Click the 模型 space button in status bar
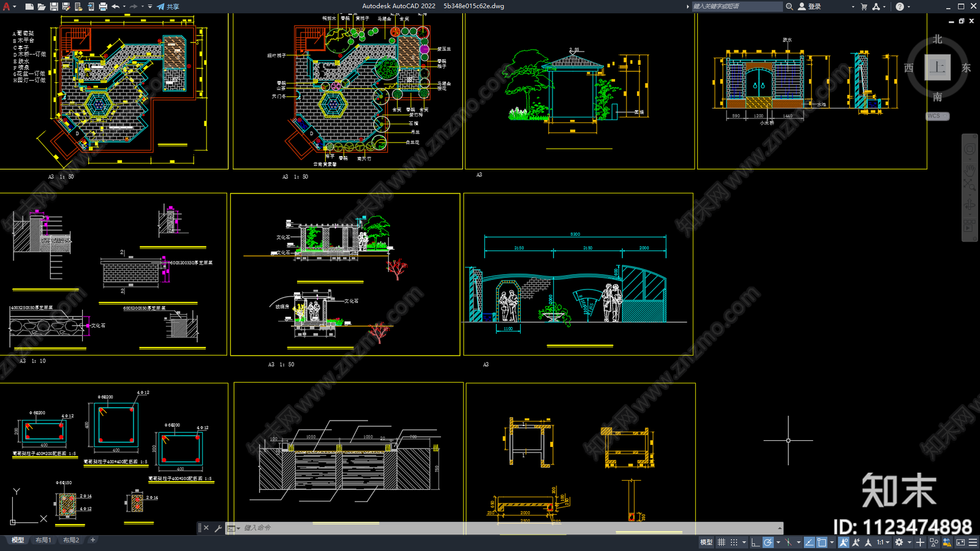The height and width of the screenshot is (551, 980). coord(706,542)
